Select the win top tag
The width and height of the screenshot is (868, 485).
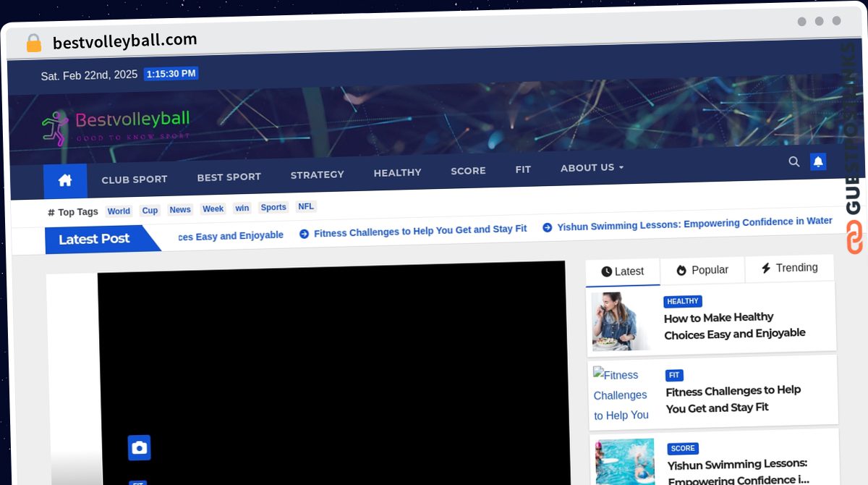click(242, 208)
